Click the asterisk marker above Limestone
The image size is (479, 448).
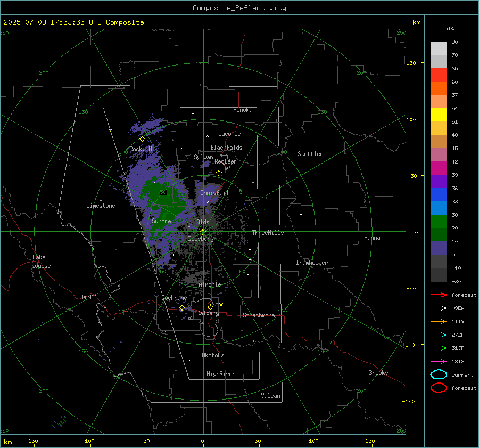101,201
